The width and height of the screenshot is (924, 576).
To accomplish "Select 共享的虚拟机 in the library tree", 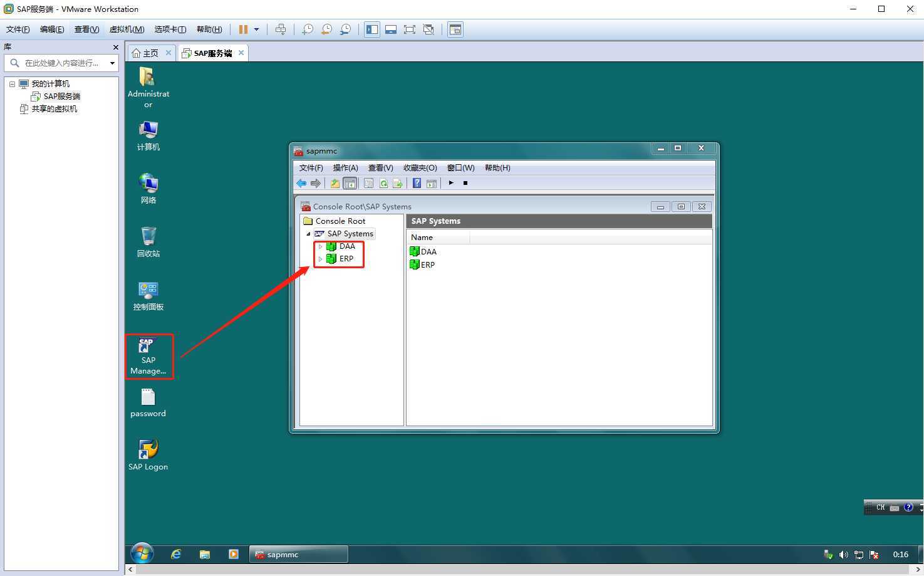I will point(55,109).
